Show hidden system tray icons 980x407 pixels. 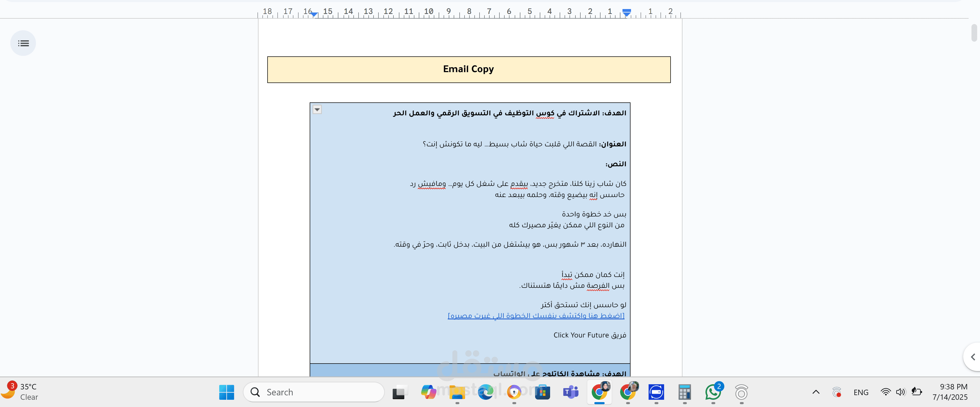[816, 392]
